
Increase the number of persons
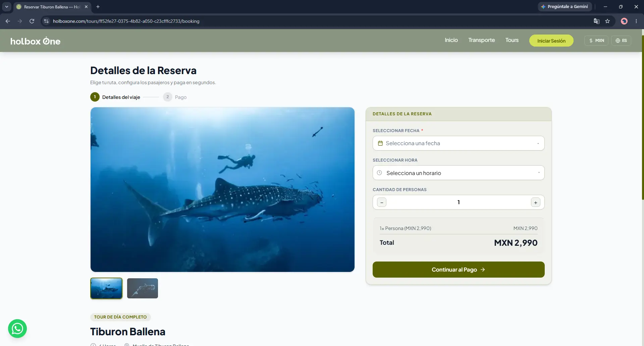click(x=536, y=203)
